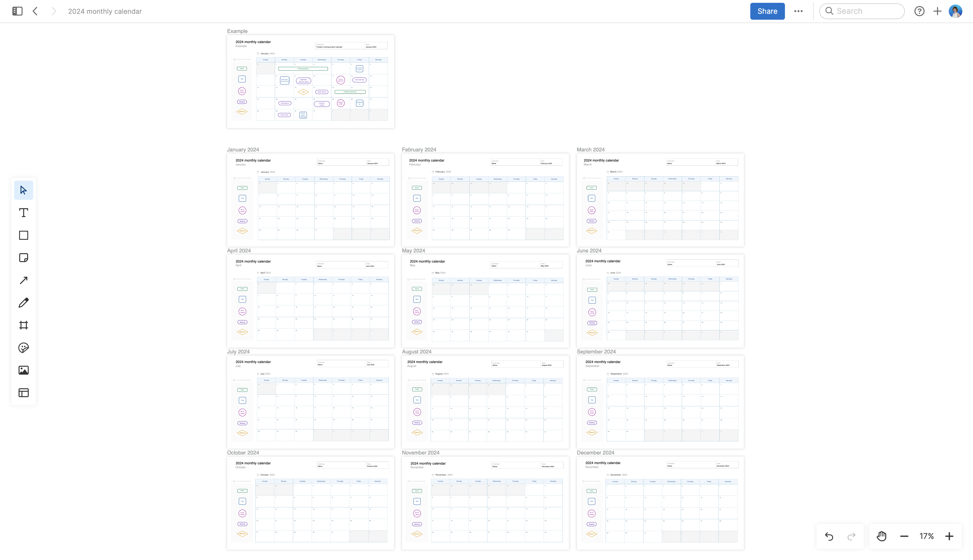The image size is (973, 560).
Task: Click the Search input field
Action: tap(862, 11)
